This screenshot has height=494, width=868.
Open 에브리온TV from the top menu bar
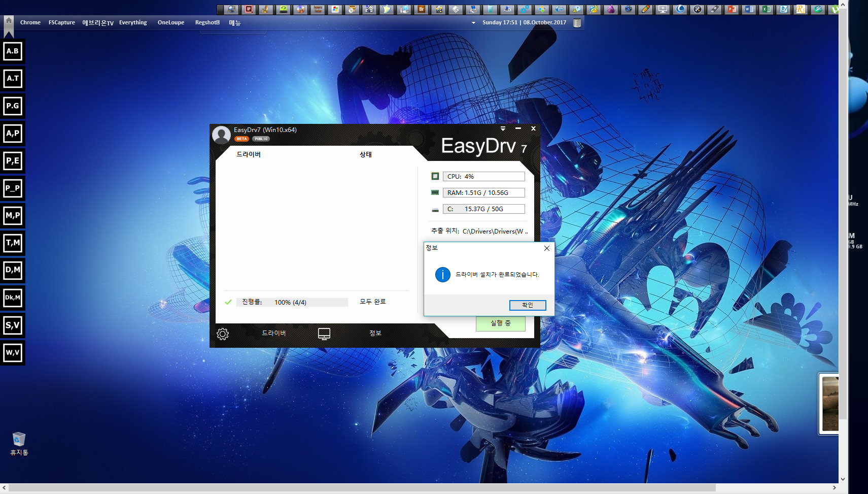[98, 22]
